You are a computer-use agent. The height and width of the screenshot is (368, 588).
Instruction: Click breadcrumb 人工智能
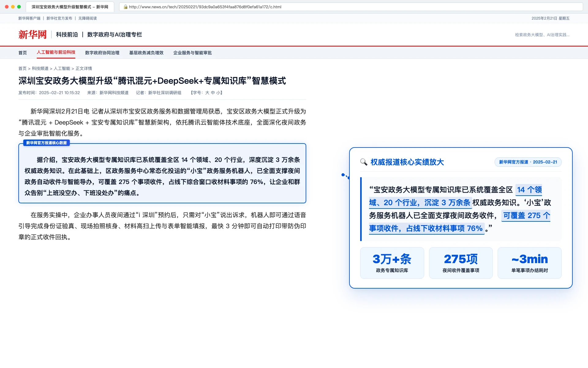click(62, 68)
